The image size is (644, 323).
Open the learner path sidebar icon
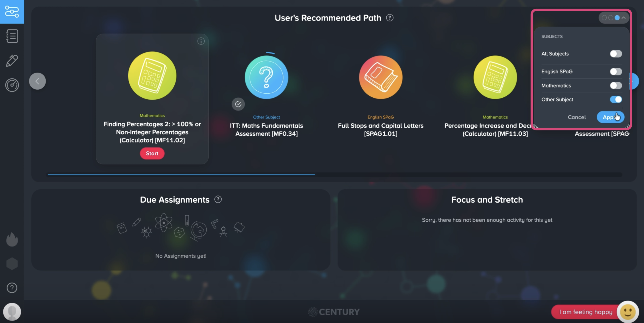[12, 12]
